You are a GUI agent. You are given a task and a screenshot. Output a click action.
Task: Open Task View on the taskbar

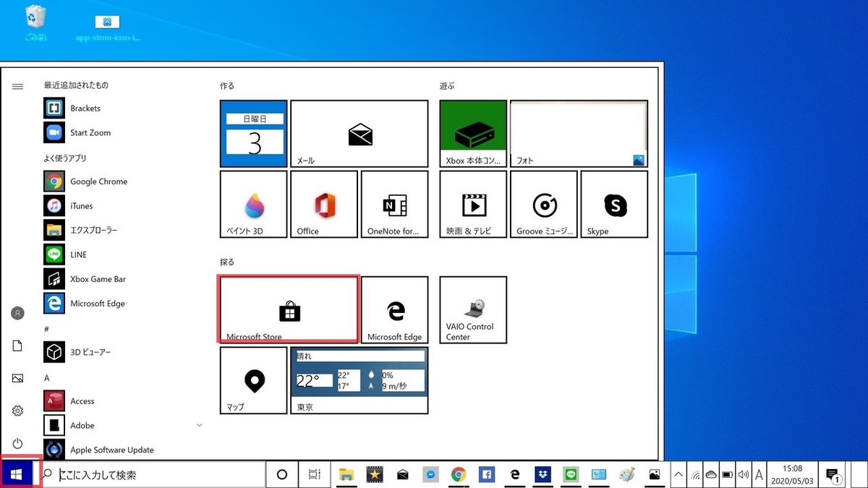tap(314, 475)
